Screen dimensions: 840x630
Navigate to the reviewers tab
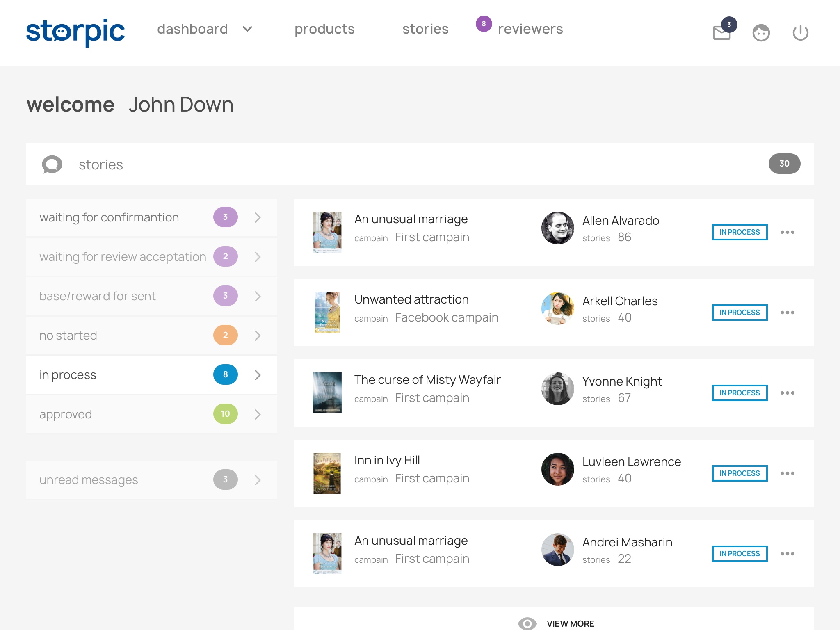[x=532, y=28]
